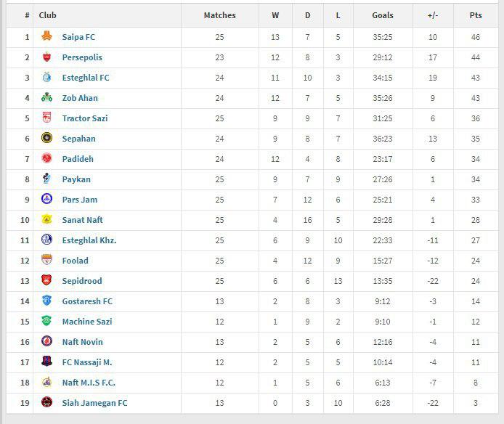Click the Paykan club logo
The height and width of the screenshot is (424, 504).
[46, 179]
